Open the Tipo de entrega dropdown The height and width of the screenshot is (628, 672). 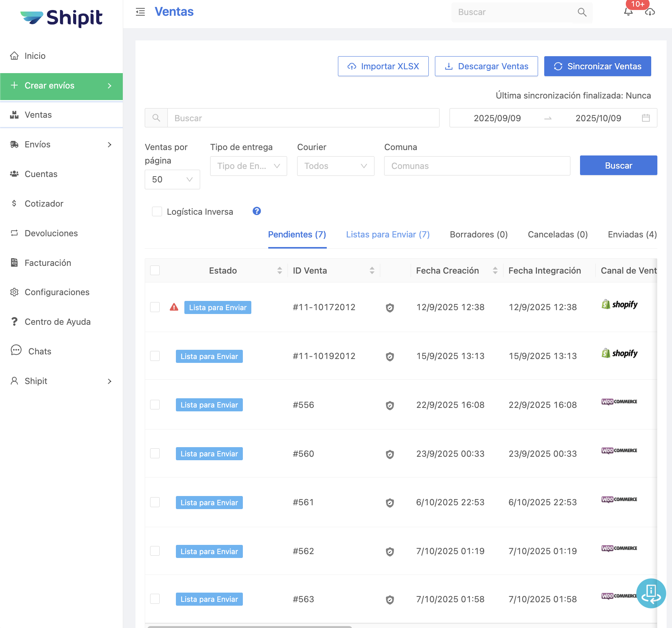point(248,166)
